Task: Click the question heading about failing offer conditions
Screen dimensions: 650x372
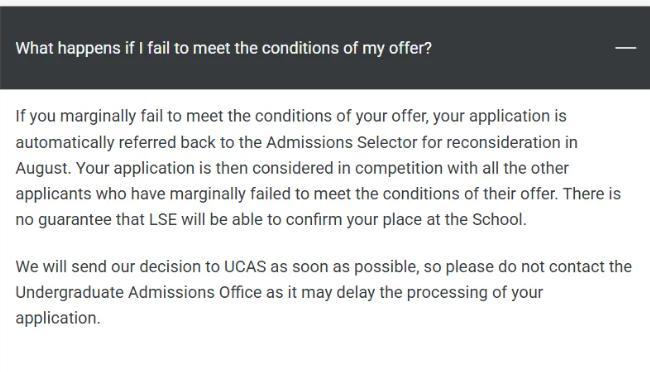Action: (223, 48)
